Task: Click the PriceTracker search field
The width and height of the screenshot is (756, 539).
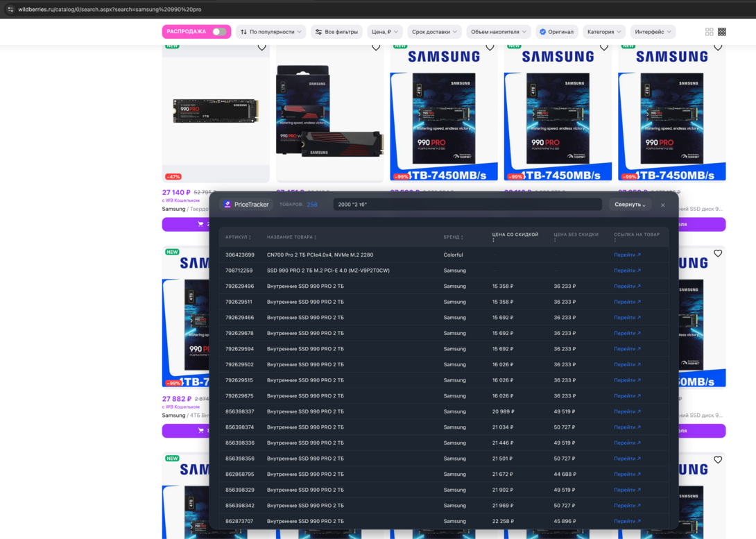Action: click(x=467, y=205)
